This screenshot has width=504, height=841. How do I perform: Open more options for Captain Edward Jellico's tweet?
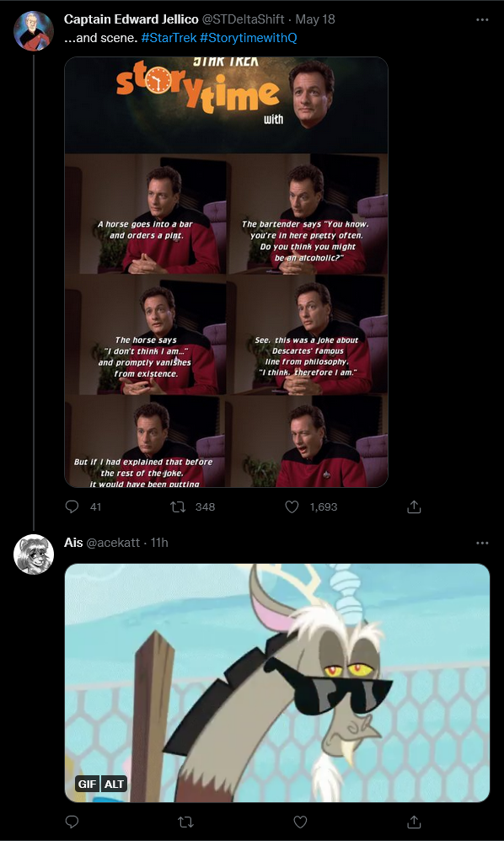pyautogui.click(x=482, y=19)
